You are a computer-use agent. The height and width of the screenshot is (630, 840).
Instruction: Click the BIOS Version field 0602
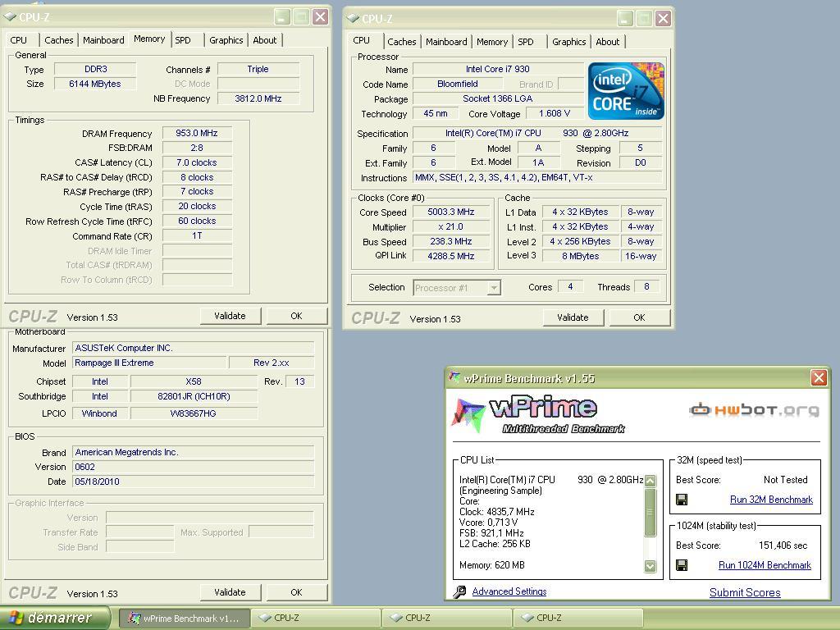point(193,467)
